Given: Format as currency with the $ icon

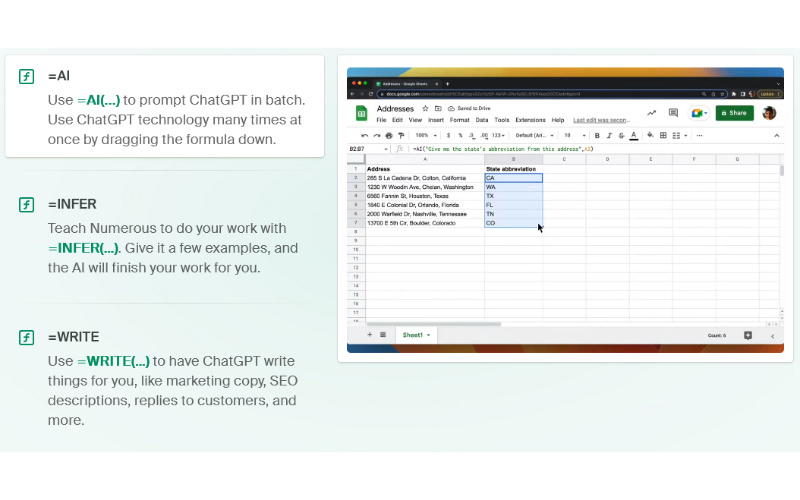Looking at the screenshot, I should click(x=448, y=136).
